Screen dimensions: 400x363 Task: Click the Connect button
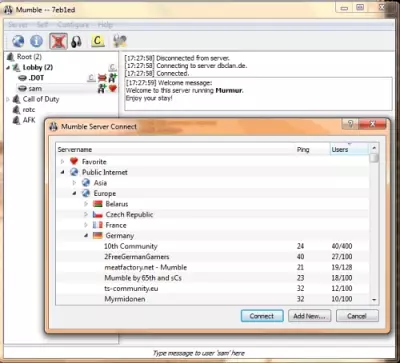262,316
